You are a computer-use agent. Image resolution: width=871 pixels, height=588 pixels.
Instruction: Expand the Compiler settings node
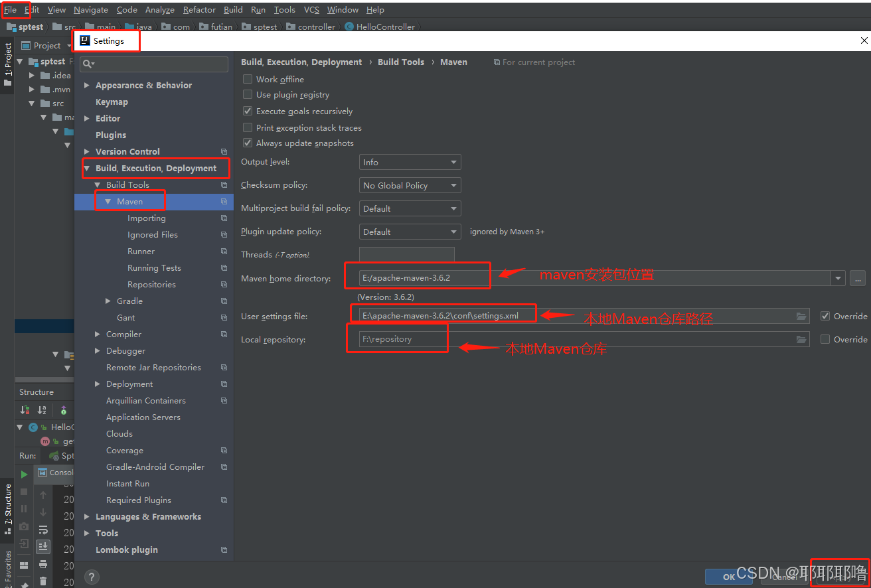tap(97, 334)
